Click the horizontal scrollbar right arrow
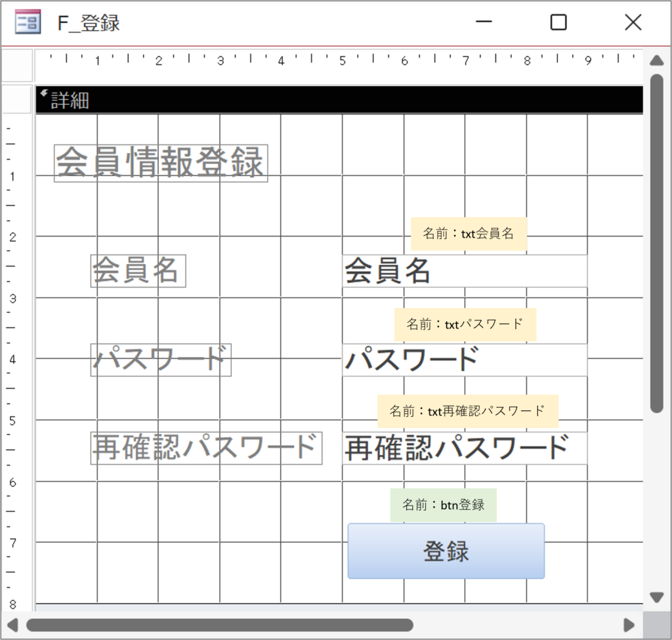Screen dimensions: 672x640 coord(629,624)
